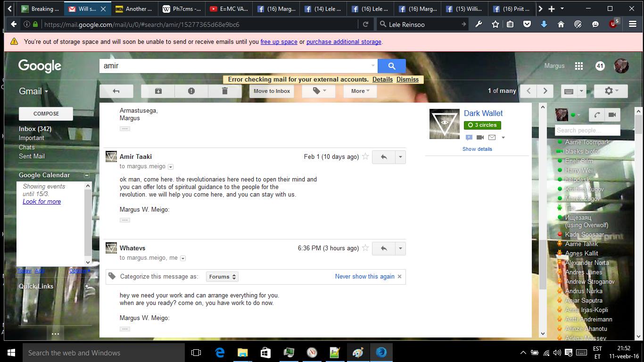This screenshot has width=644, height=362.
Task: Open notifications badge showing 41
Action: tap(600, 66)
